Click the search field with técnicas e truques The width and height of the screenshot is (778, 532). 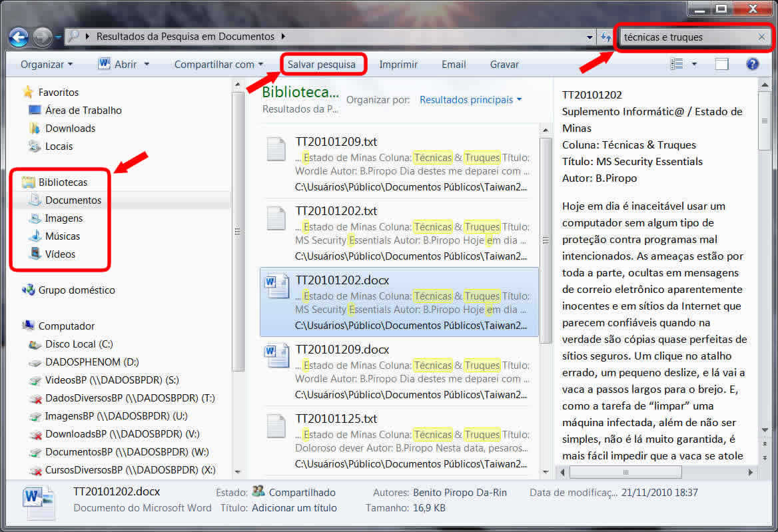coord(686,37)
